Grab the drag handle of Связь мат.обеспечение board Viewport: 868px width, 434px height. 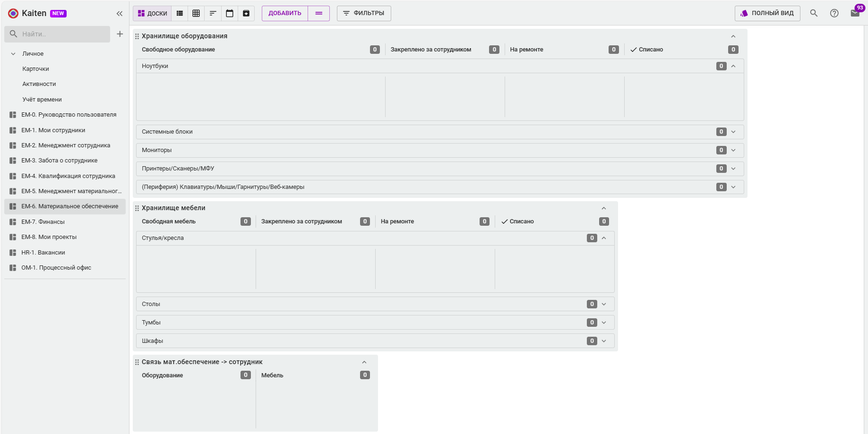[x=137, y=362]
